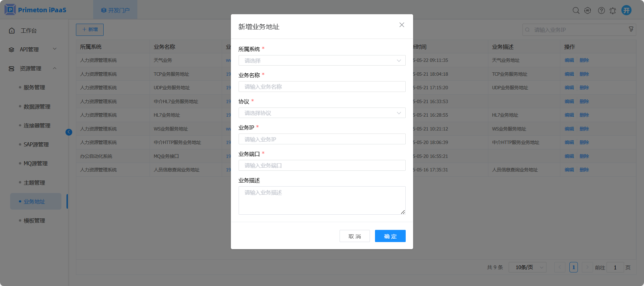Viewport: 644px width, 286px height.
Task: Open the 协议 selection dropdown
Action: [x=322, y=113]
